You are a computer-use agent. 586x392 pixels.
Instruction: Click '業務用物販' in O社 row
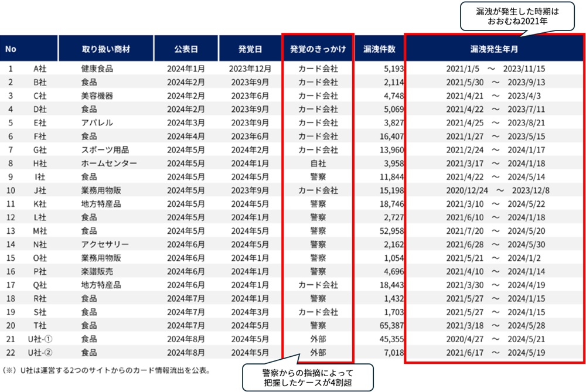click(101, 258)
